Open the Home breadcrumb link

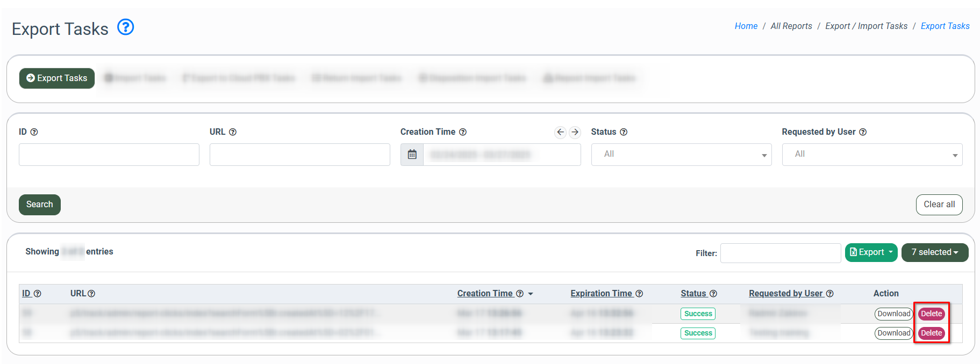click(746, 26)
